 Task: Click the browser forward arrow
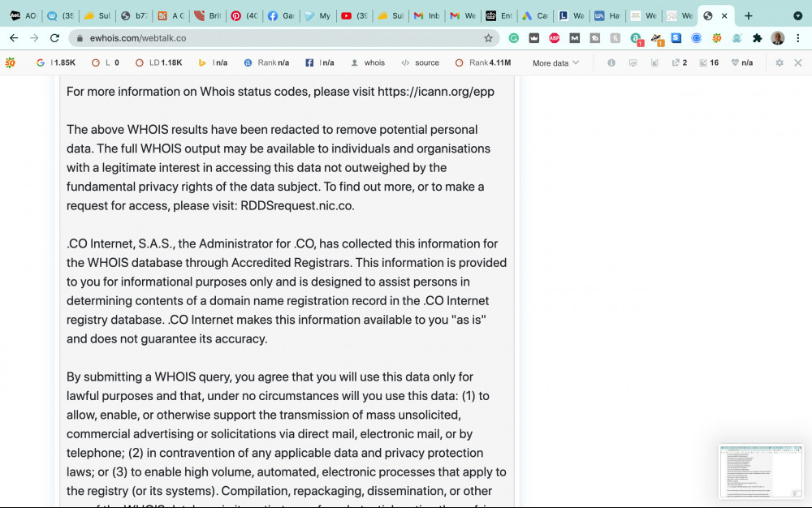[34, 38]
